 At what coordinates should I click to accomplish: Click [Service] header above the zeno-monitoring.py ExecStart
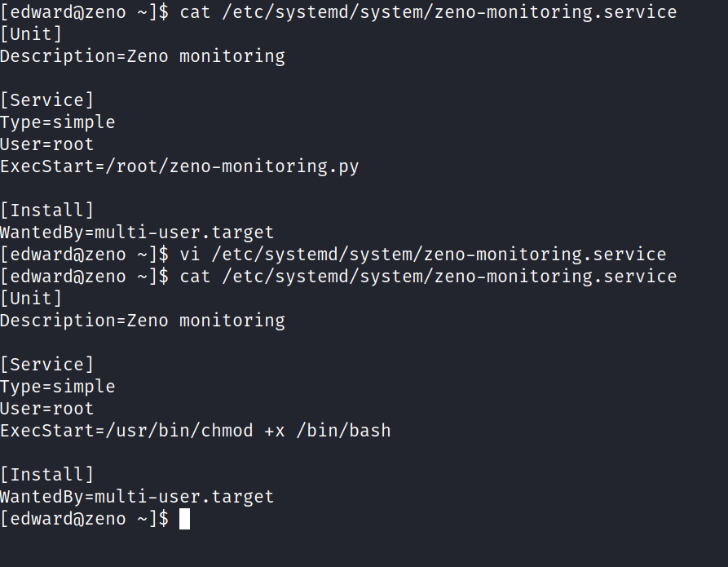tap(47, 100)
